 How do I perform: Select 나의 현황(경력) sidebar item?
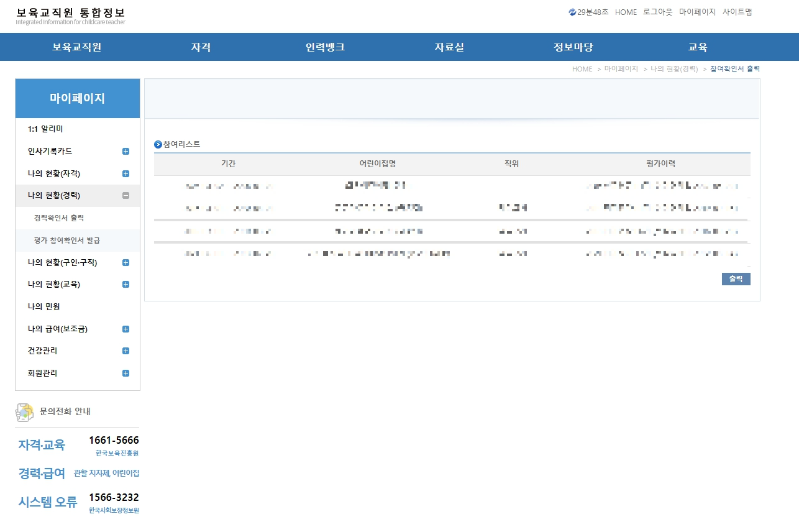point(54,195)
